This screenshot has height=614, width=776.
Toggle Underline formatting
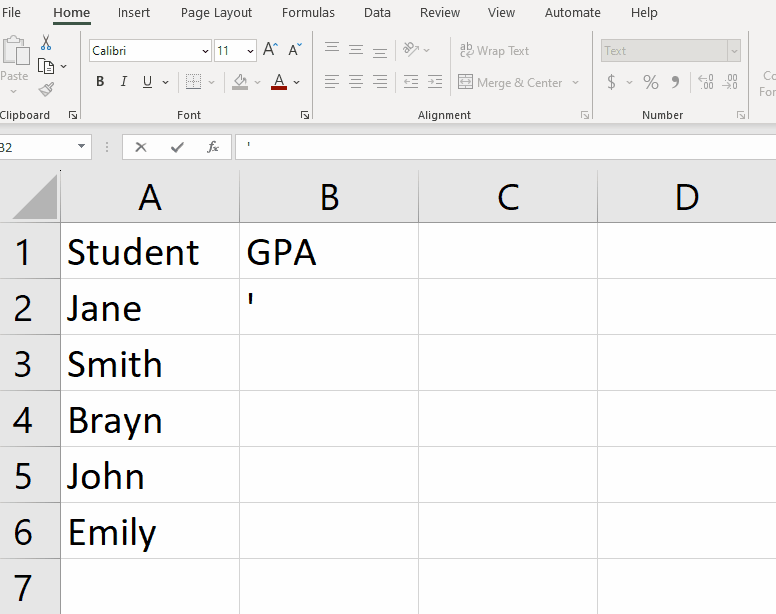(147, 82)
